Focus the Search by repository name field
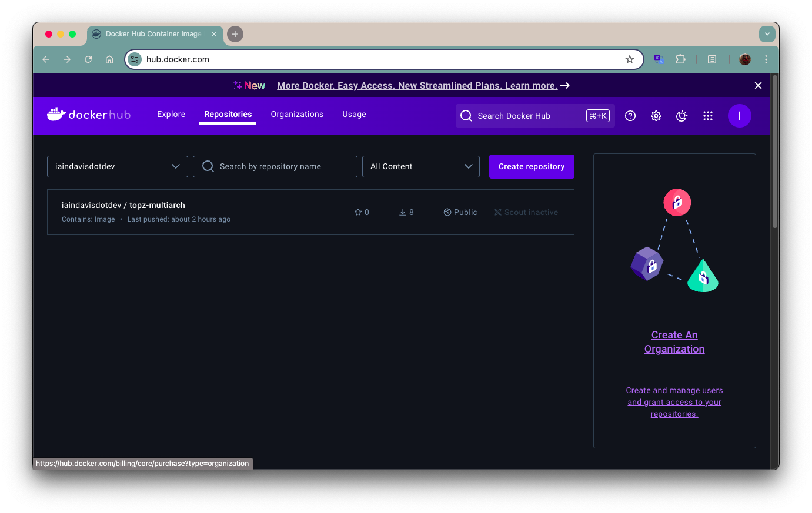Image resolution: width=812 pixels, height=513 pixels. pyautogui.click(x=275, y=166)
